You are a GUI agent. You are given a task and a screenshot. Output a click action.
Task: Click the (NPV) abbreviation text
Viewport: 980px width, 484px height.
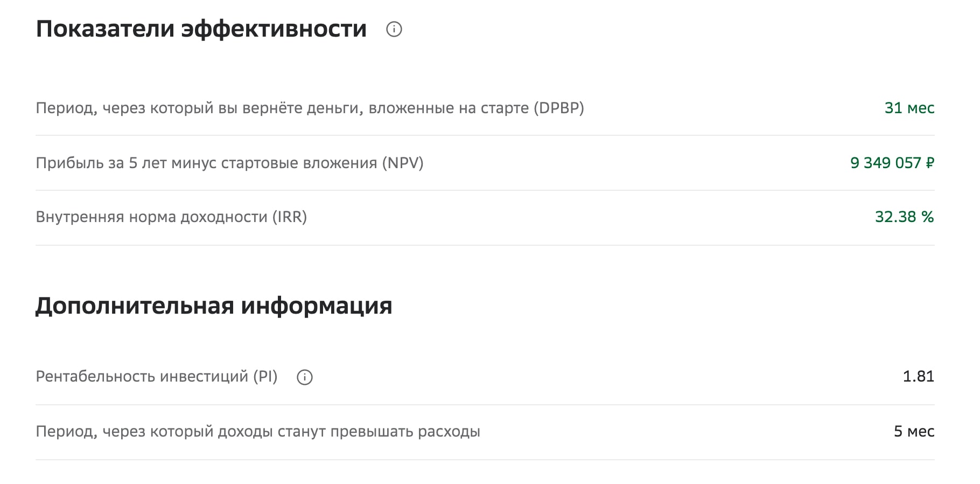[403, 163]
